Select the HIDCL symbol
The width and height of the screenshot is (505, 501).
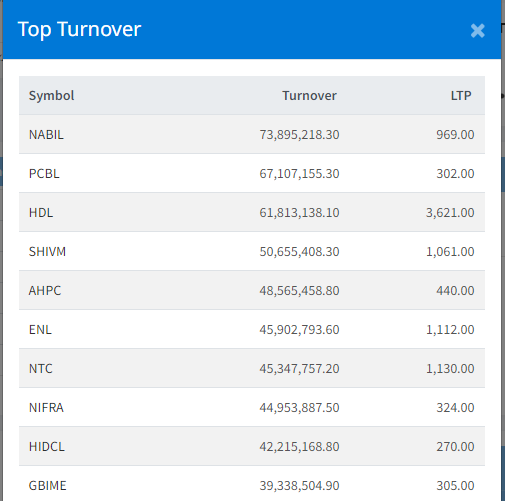click(47, 447)
